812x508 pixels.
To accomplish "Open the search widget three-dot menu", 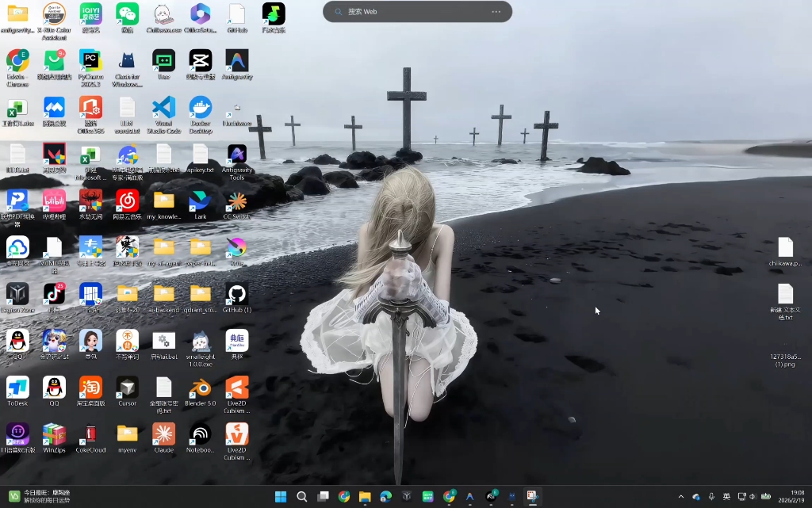I will [x=496, y=11].
